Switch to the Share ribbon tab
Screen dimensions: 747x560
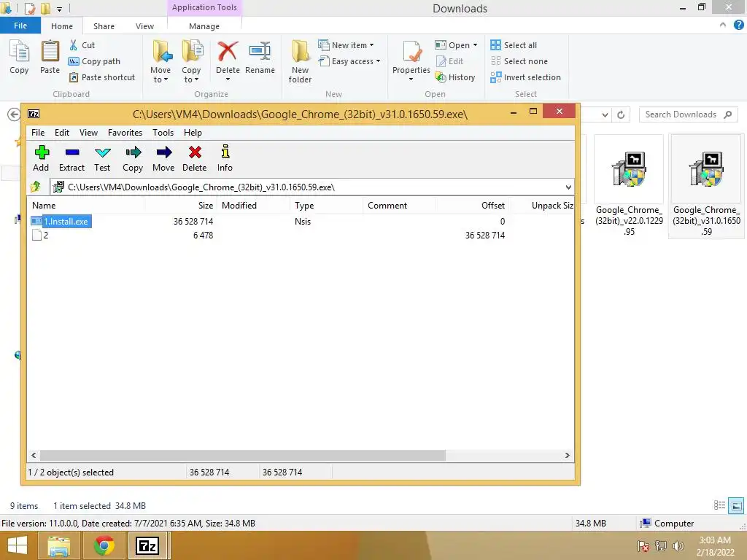[x=104, y=26]
